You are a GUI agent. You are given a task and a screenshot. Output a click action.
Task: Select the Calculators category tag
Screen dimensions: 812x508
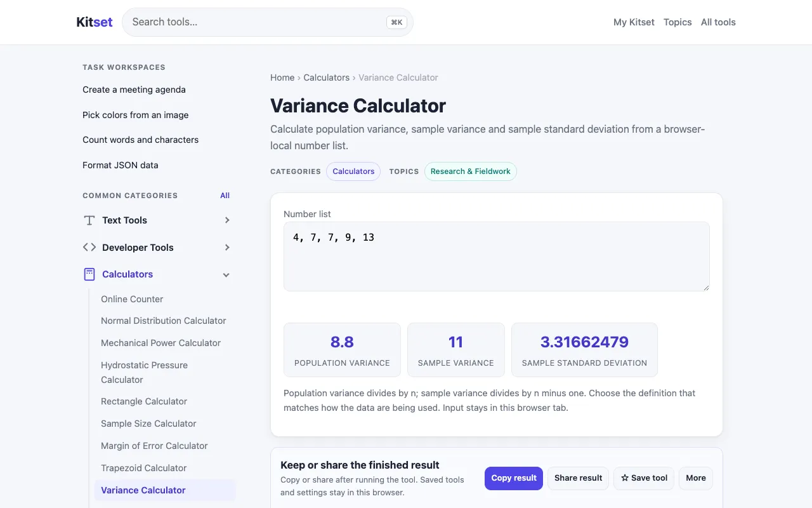tap(353, 171)
